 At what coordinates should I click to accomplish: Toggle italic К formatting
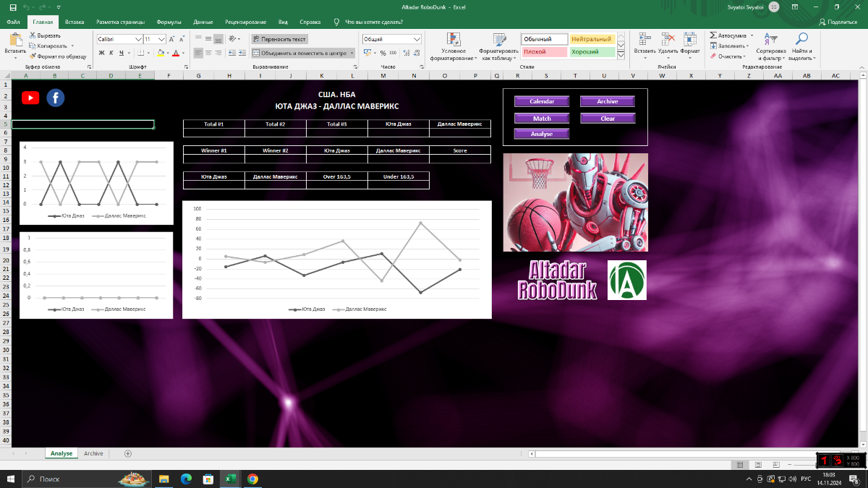click(x=111, y=53)
